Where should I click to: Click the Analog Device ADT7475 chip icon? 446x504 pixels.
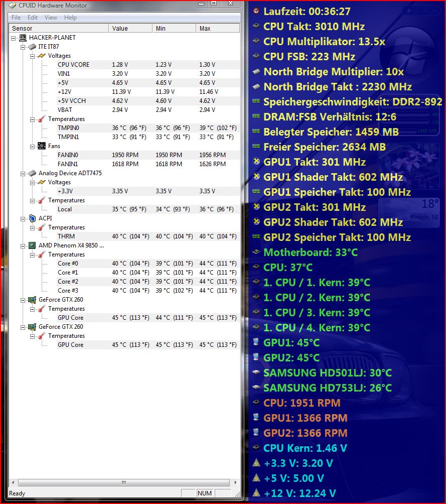32,173
